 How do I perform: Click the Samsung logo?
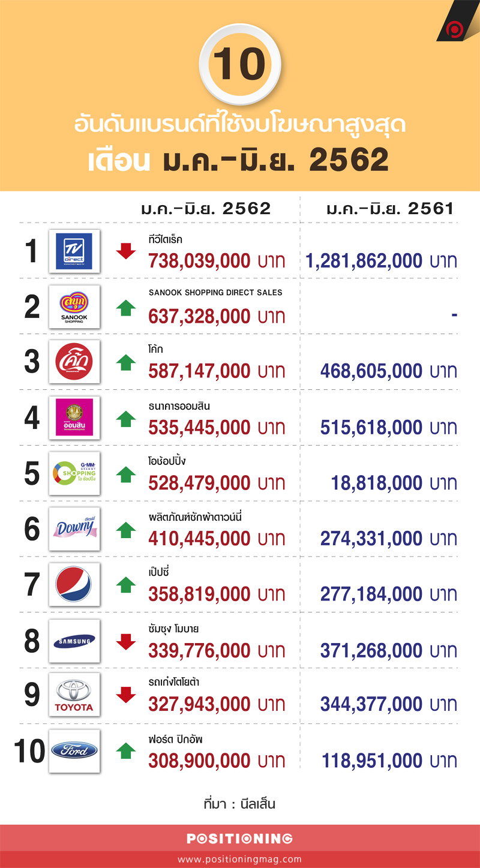point(74,641)
